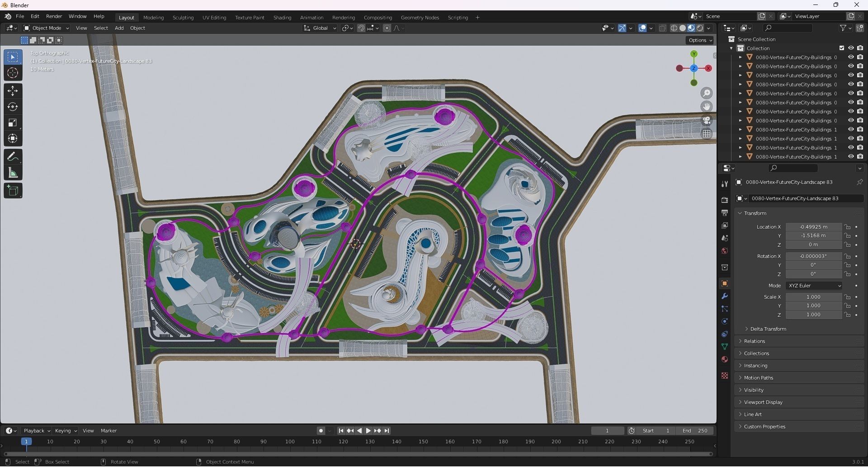Image resolution: width=868 pixels, height=470 pixels.
Task: Select the Annotate pencil tool
Action: click(x=13, y=157)
